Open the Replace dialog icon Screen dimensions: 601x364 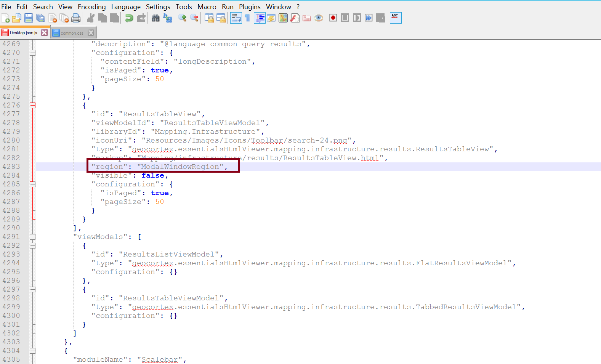click(168, 18)
